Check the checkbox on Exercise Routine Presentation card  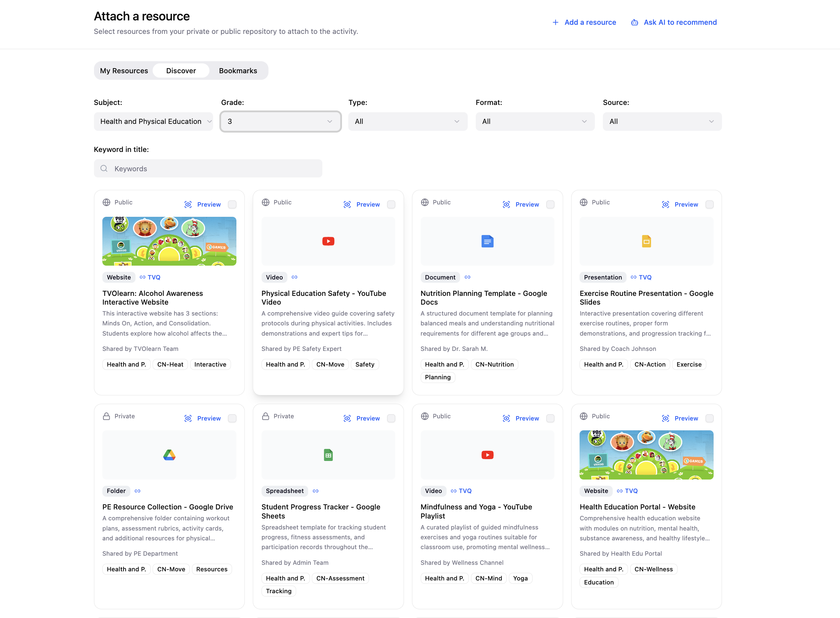coord(710,204)
